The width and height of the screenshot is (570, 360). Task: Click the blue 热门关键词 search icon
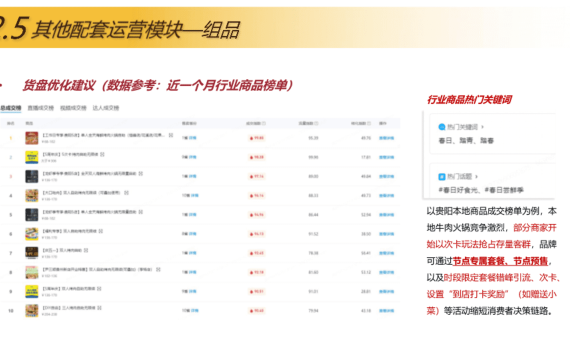(442, 127)
